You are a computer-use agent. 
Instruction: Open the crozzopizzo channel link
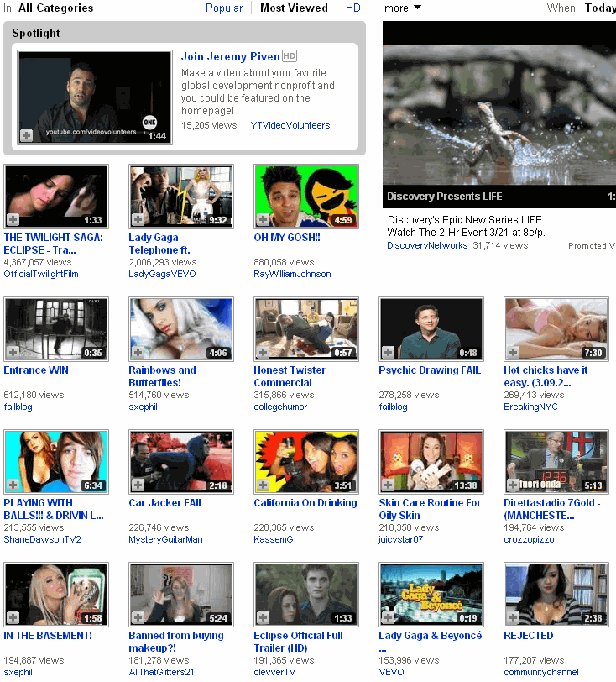(x=529, y=539)
